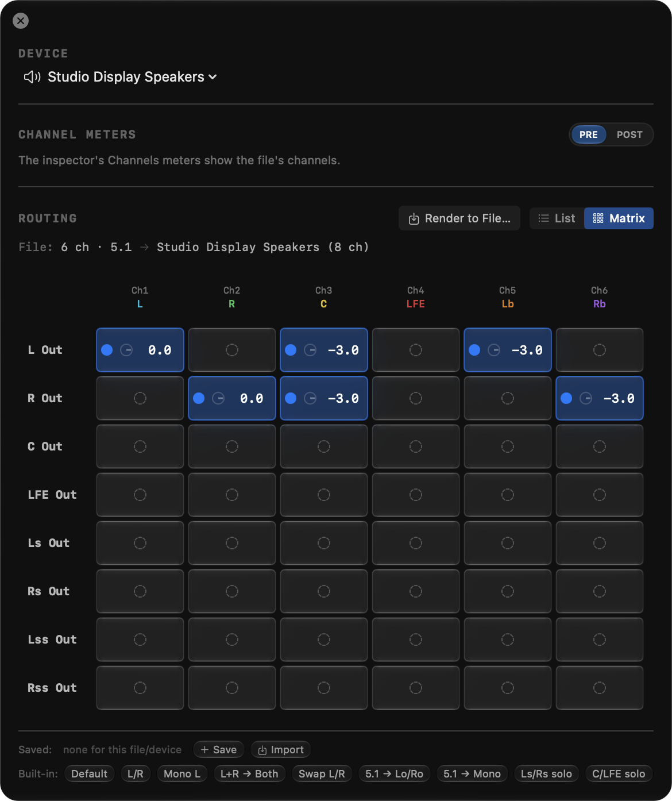672x801 pixels.
Task: Click circle-minus icon in R Out Ch2 cell
Action: 218,398
